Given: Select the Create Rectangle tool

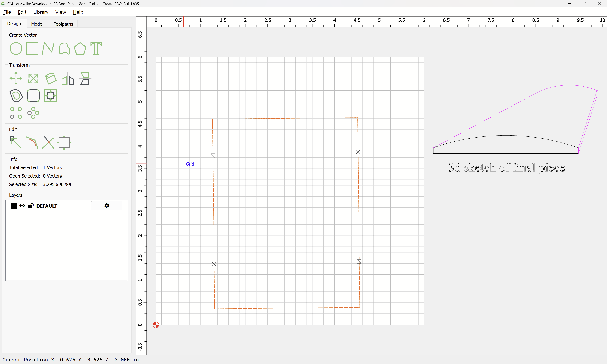Looking at the screenshot, I should (32, 48).
